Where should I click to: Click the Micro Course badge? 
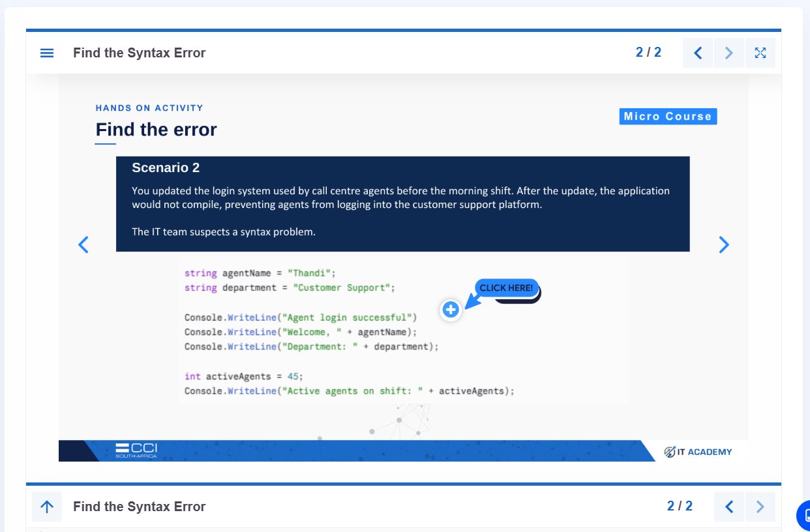pyautogui.click(x=668, y=116)
